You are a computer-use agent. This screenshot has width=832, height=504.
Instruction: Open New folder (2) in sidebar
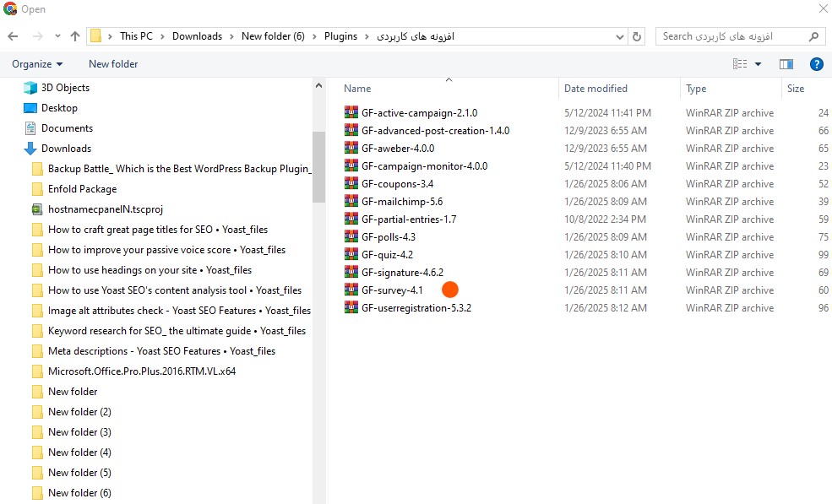point(79,412)
